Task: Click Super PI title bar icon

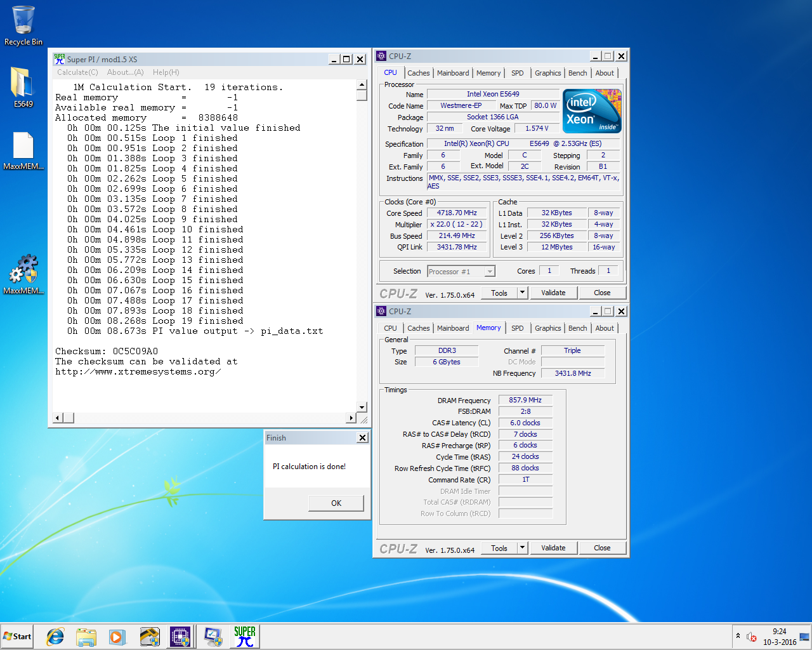Action: (59, 59)
